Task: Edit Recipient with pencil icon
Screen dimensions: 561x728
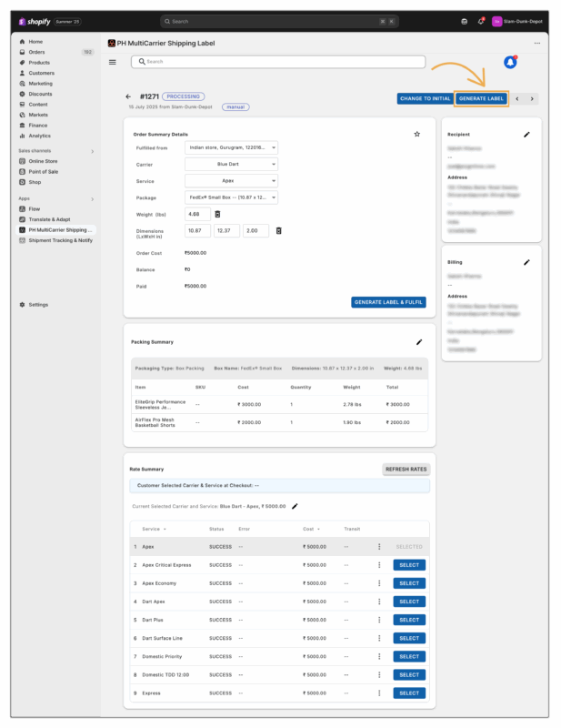Action: 526,135
